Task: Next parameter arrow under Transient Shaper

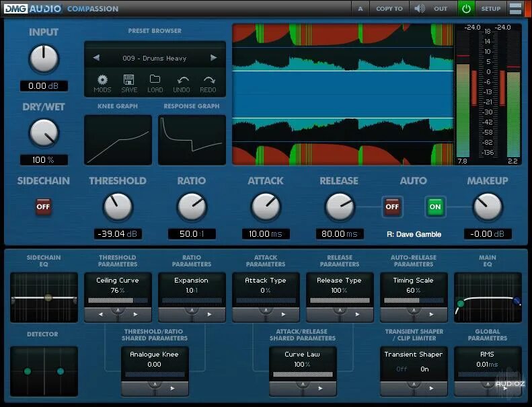Action: 431,388
